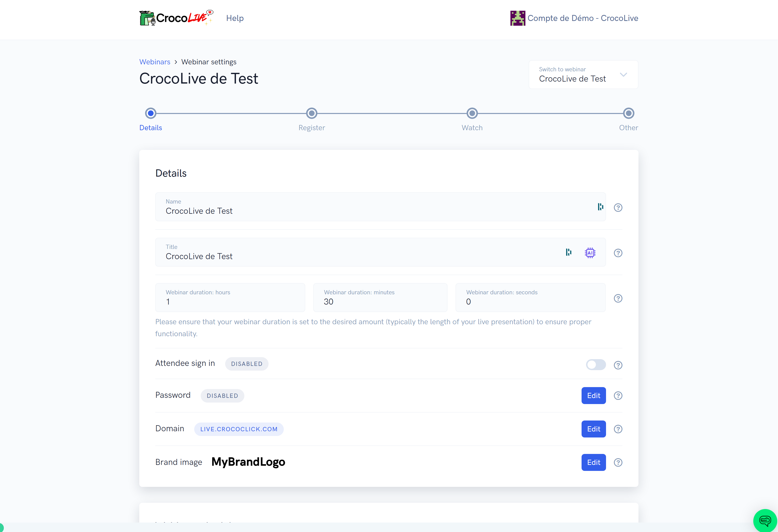Open the Webinars breadcrumb link
This screenshot has height=532, width=778.
155,62
